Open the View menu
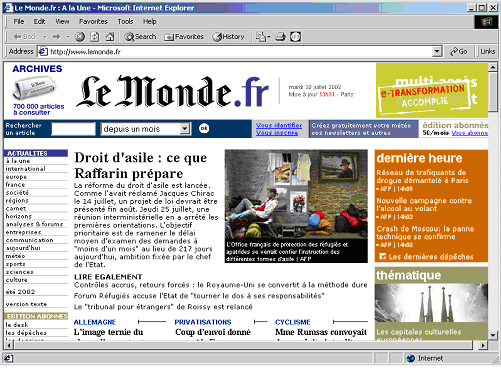 pos(62,22)
